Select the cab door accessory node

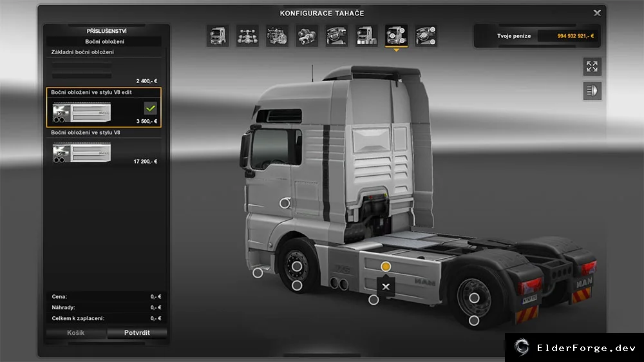285,203
